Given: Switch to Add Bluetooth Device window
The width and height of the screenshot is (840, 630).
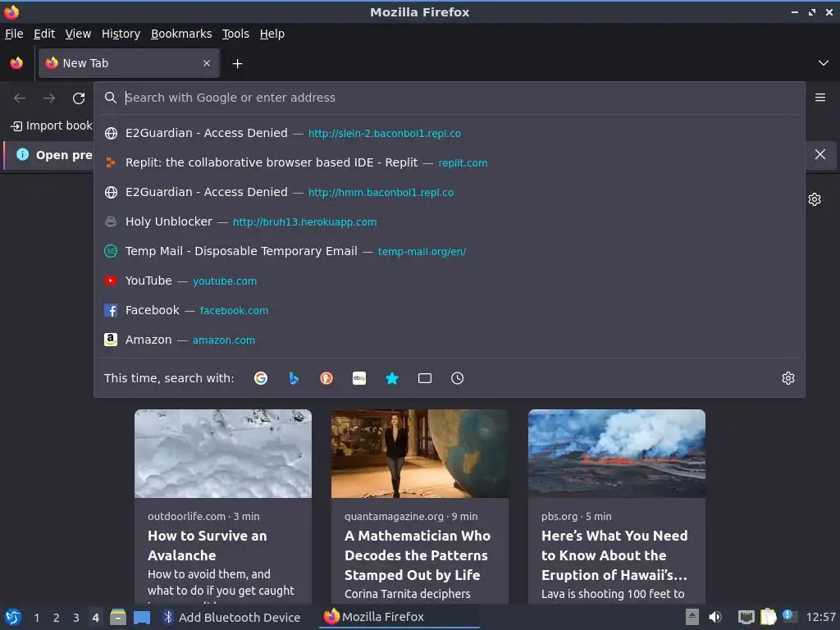Looking at the screenshot, I should coord(232,618).
